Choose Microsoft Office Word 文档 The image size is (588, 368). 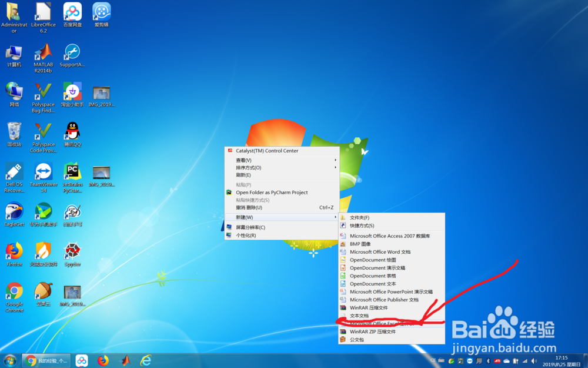(x=392, y=252)
